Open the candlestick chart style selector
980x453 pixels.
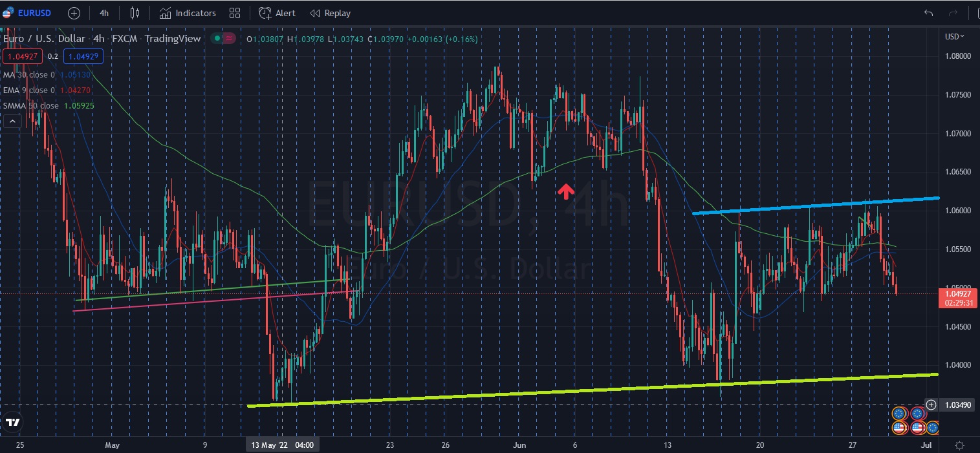(135, 13)
